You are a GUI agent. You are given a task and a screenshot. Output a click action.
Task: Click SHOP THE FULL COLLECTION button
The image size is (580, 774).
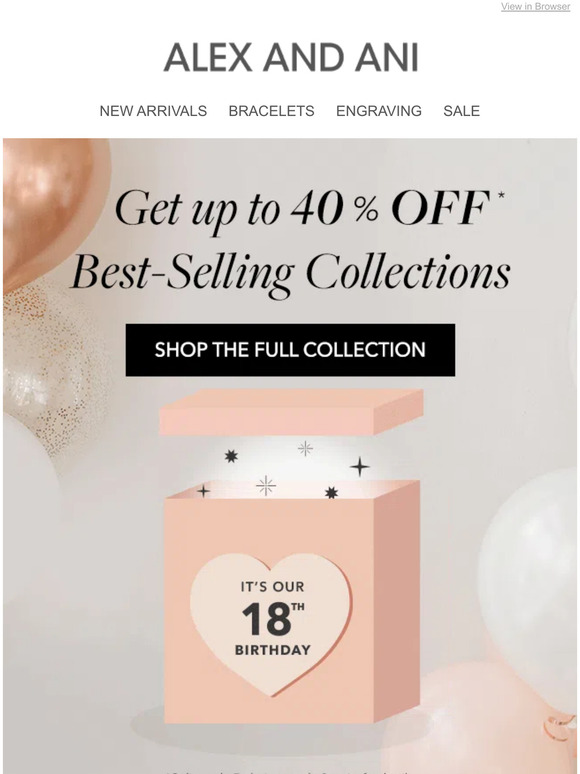tap(290, 350)
